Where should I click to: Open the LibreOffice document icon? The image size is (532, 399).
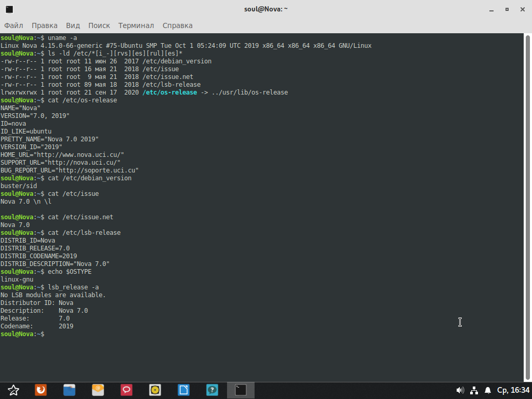pyautogui.click(x=183, y=390)
